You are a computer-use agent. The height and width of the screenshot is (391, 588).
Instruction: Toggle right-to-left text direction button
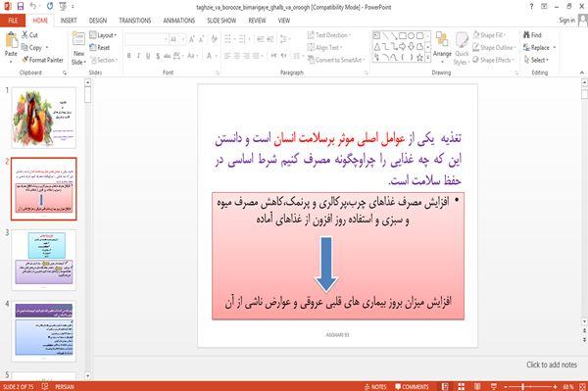284,56
